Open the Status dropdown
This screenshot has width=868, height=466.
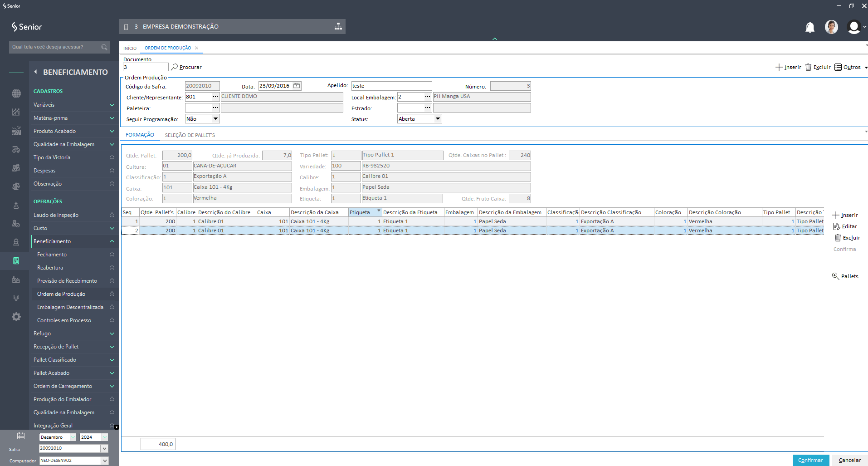coord(438,119)
